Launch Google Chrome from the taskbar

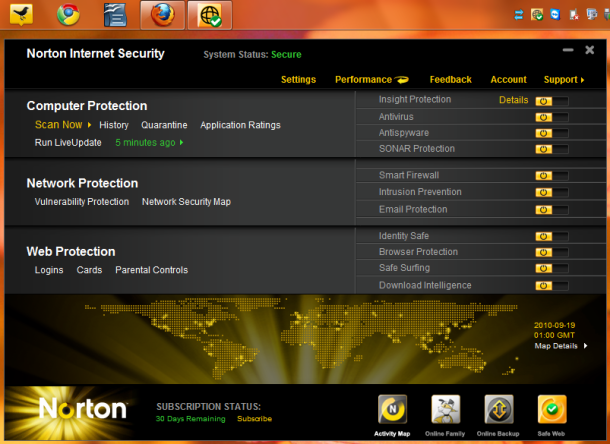68,15
